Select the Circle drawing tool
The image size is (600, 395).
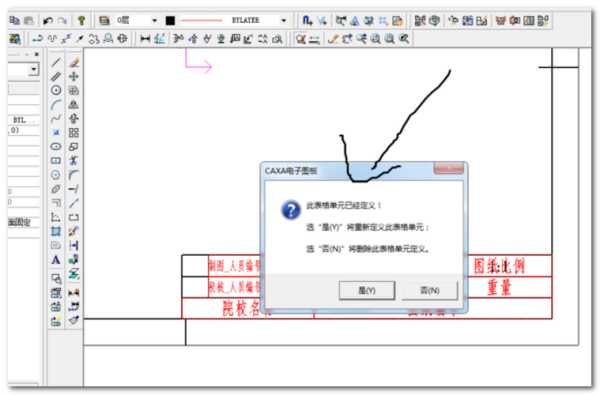[56, 90]
